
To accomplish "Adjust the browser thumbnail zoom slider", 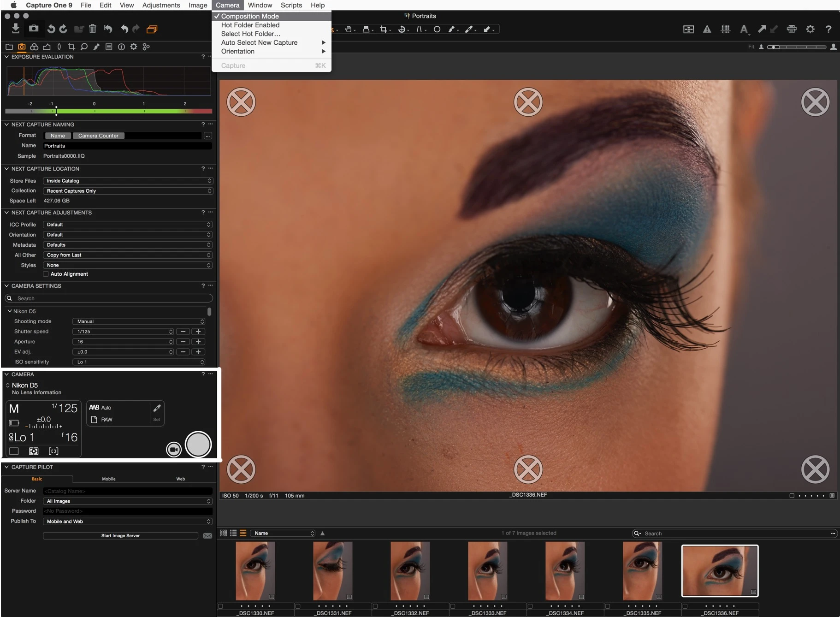I will [x=797, y=47].
